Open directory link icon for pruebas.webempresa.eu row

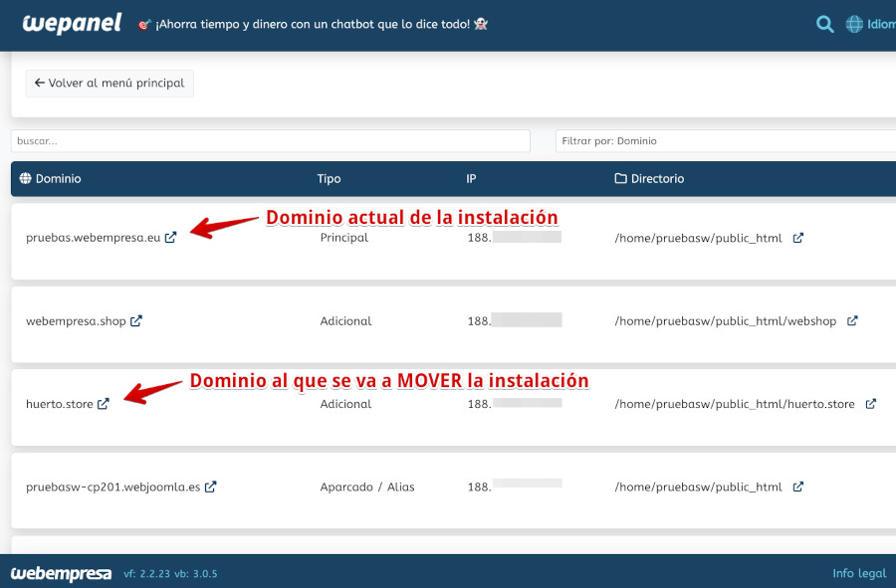click(x=798, y=238)
